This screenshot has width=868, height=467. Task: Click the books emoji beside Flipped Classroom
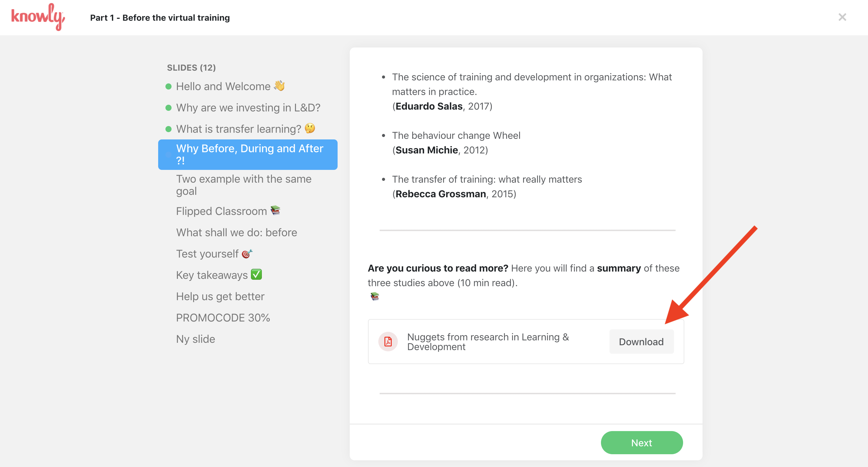[x=275, y=210]
